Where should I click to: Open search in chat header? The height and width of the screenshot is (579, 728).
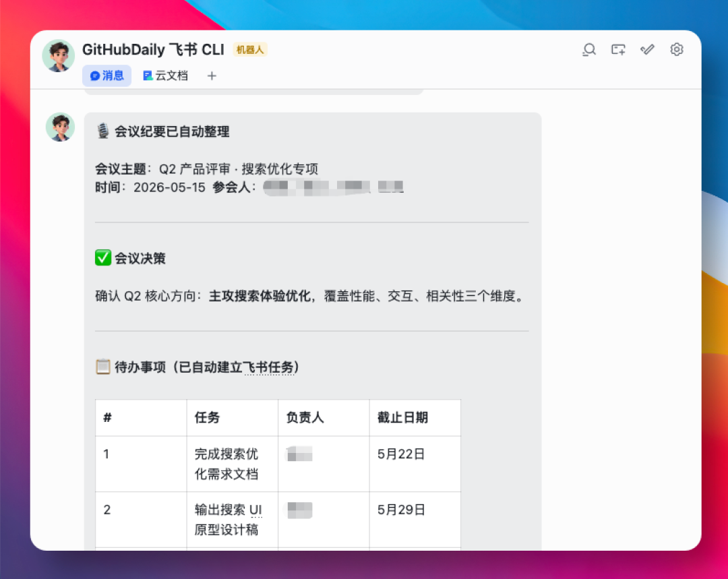click(589, 50)
